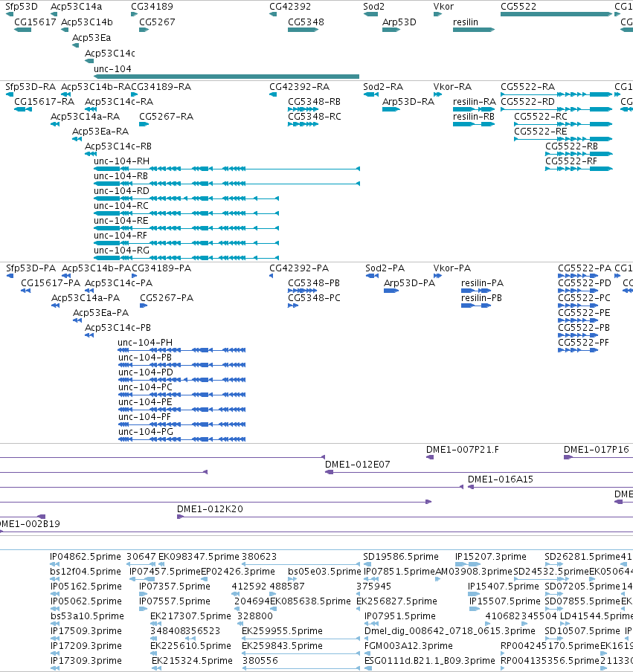The image size is (633, 672).
Task: Open the Dmel_dig_008642_0718_0615.3prime EST label
Action: 449,631
